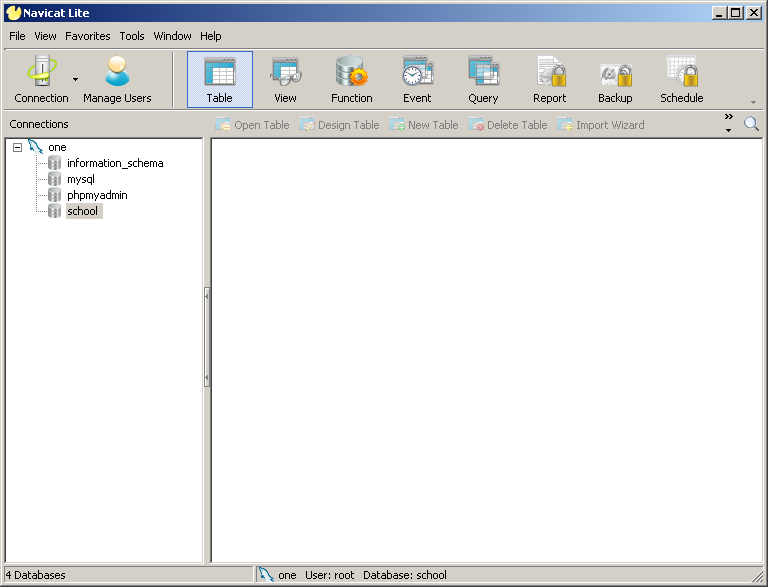Open the View menu
The width and height of the screenshot is (768, 587).
tap(45, 36)
